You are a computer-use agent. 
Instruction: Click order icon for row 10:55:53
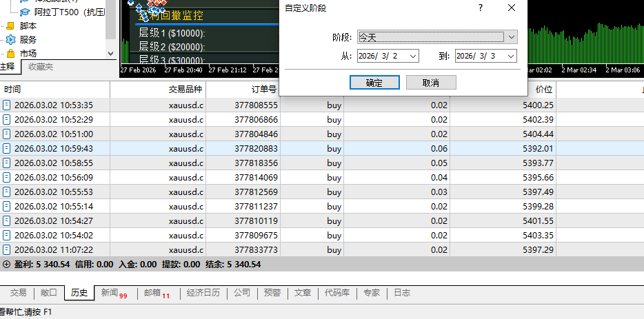coord(7,192)
